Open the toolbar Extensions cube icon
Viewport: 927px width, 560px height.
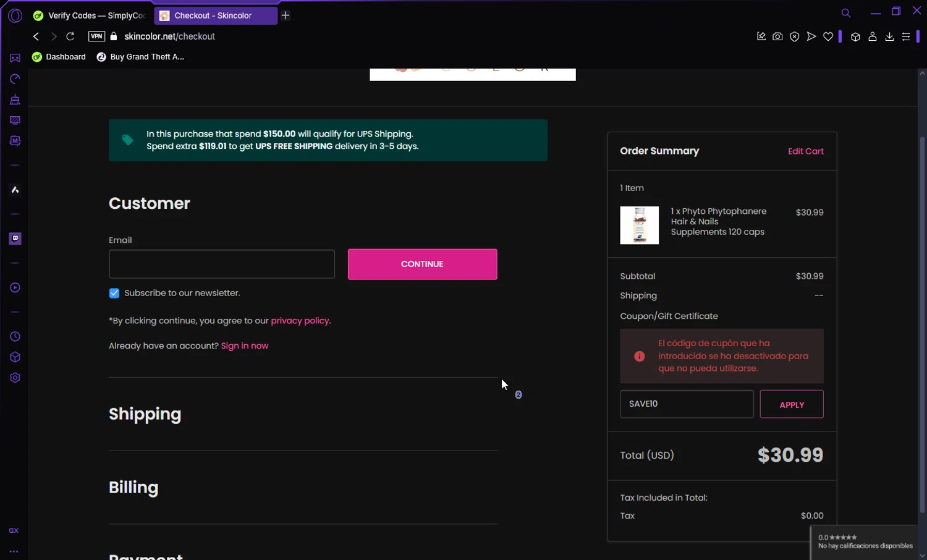855,36
